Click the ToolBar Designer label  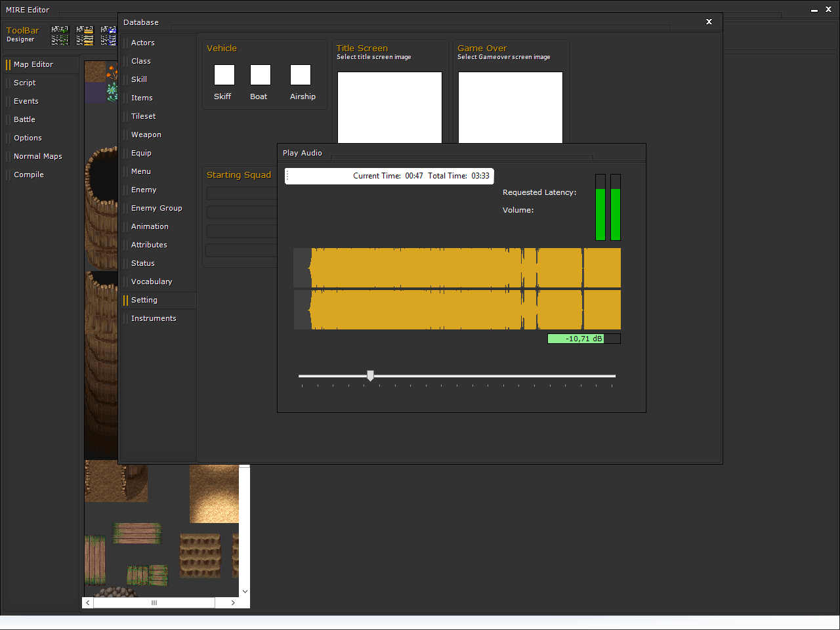tap(23, 34)
